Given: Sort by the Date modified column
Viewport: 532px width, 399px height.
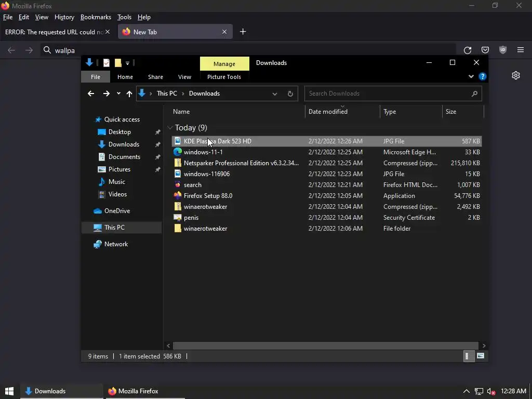Looking at the screenshot, I should (x=328, y=112).
